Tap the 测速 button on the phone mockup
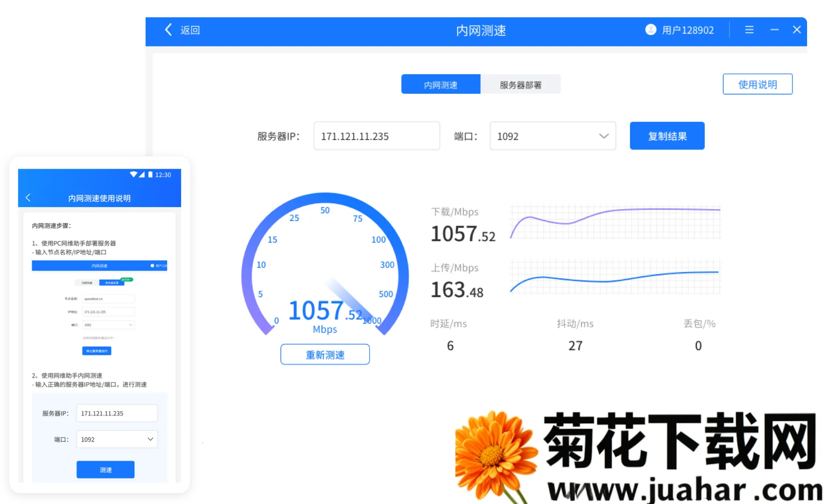Viewport: 828px width, 504px height. 105,469
